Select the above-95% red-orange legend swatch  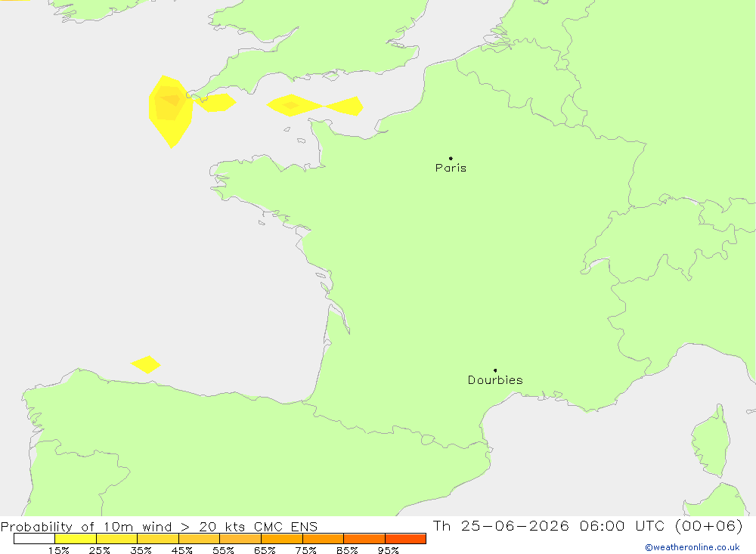(x=405, y=539)
